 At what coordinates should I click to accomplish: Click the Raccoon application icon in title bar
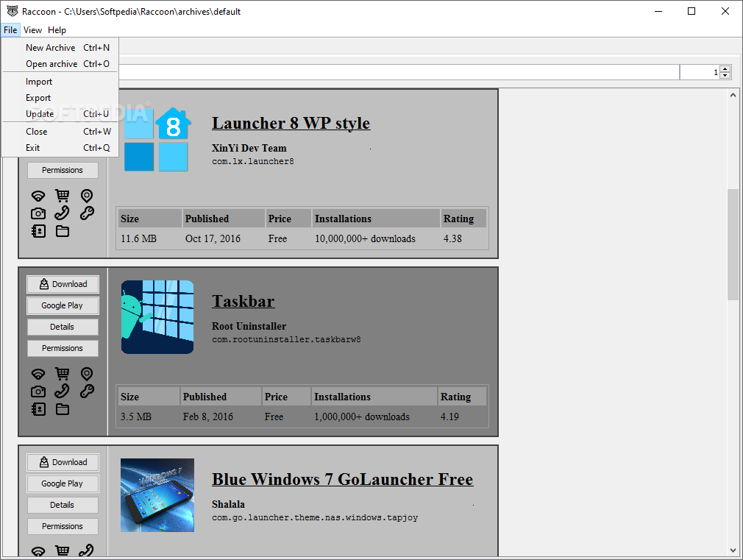click(13, 11)
